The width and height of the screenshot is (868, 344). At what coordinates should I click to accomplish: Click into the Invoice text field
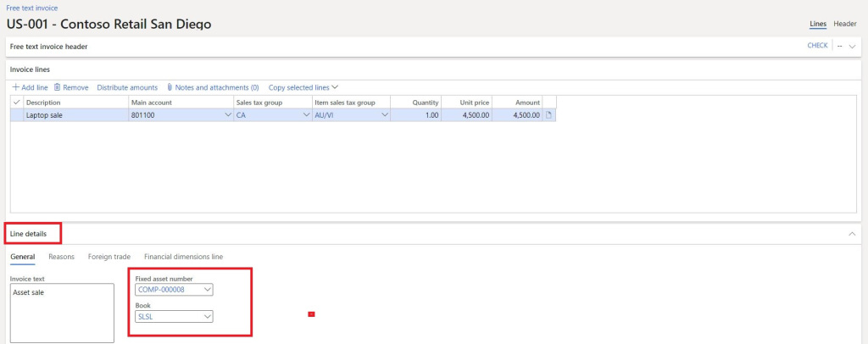pos(61,313)
